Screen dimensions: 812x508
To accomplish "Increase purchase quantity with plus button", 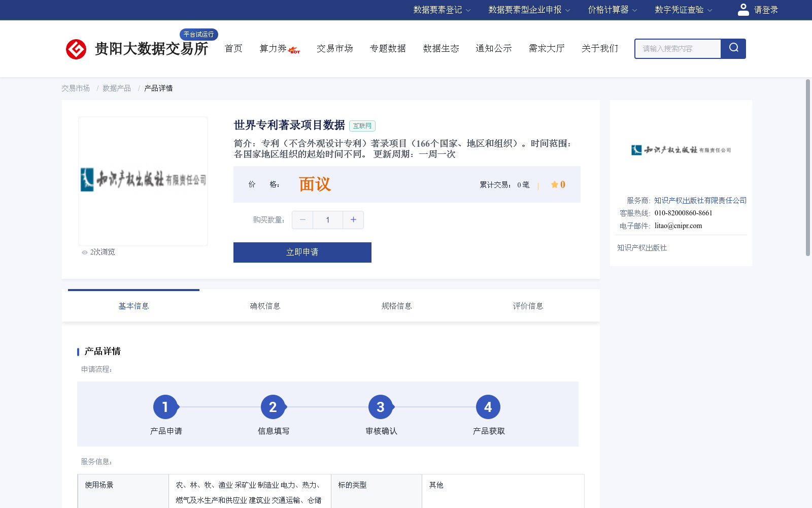I will coord(353,220).
